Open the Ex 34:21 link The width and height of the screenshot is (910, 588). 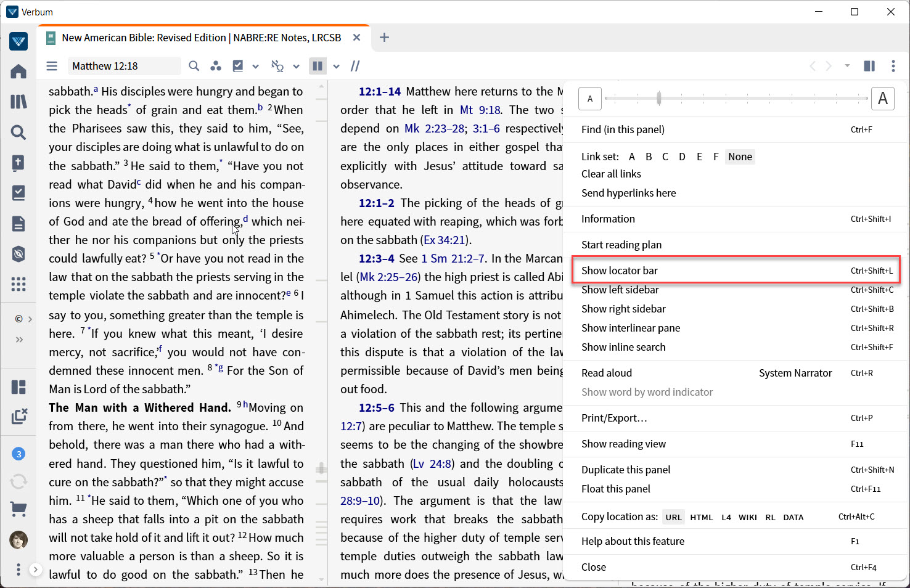(x=445, y=240)
